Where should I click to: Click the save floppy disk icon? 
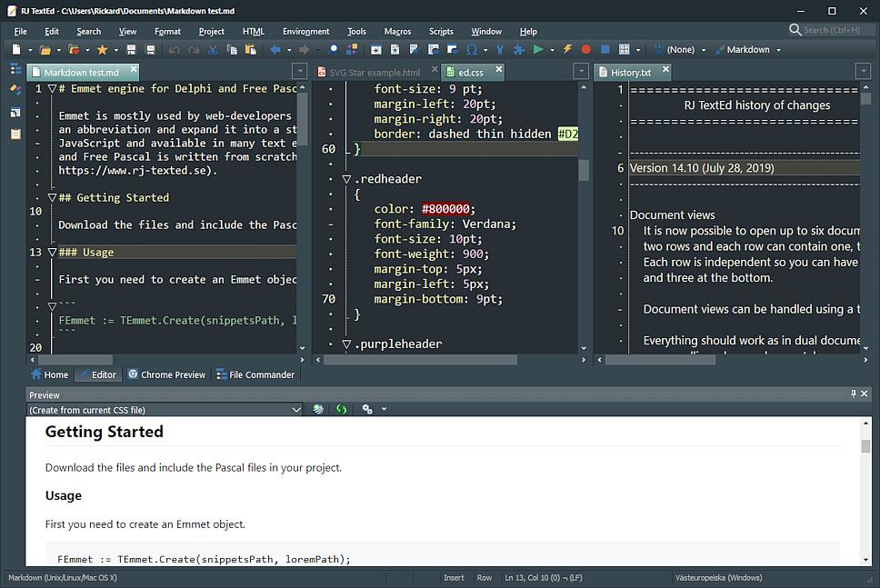[131, 50]
